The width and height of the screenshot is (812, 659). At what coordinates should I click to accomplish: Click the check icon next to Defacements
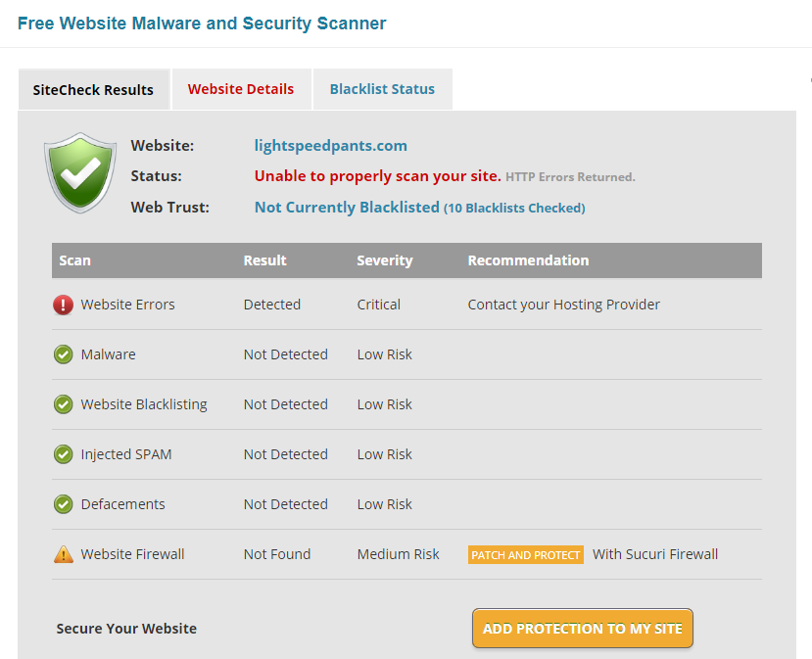pyautogui.click(x=64, y=504)
